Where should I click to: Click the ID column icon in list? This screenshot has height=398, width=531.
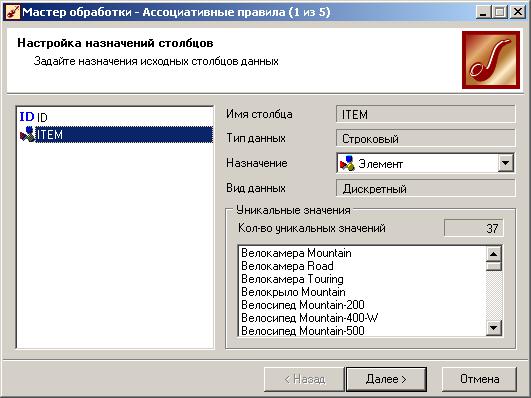[27, 117]
